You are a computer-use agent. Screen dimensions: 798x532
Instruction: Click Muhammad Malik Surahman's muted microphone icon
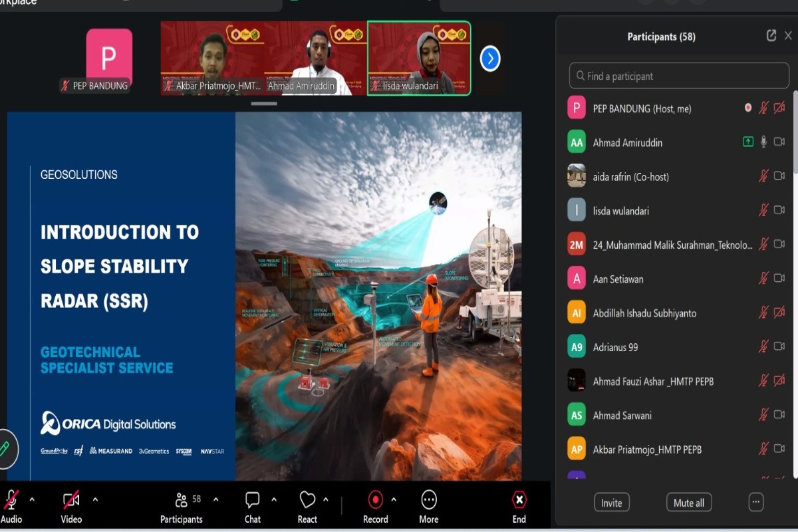point(763,244)
